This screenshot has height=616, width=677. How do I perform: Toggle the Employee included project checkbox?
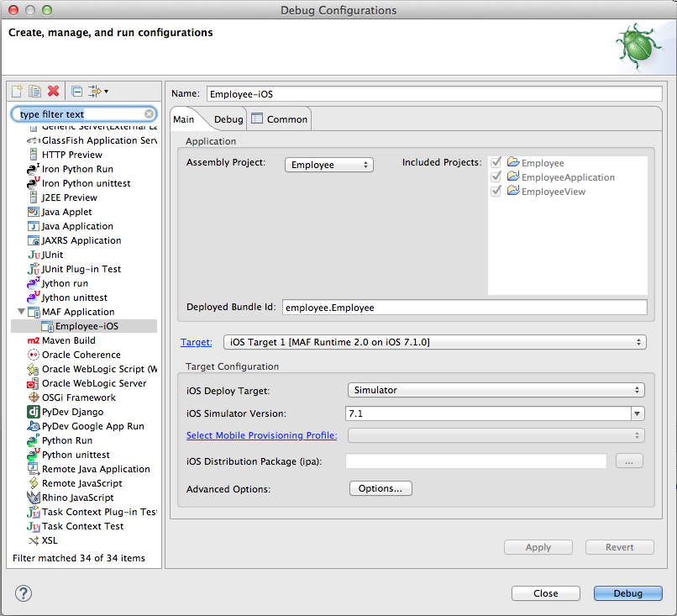(496, 162)
